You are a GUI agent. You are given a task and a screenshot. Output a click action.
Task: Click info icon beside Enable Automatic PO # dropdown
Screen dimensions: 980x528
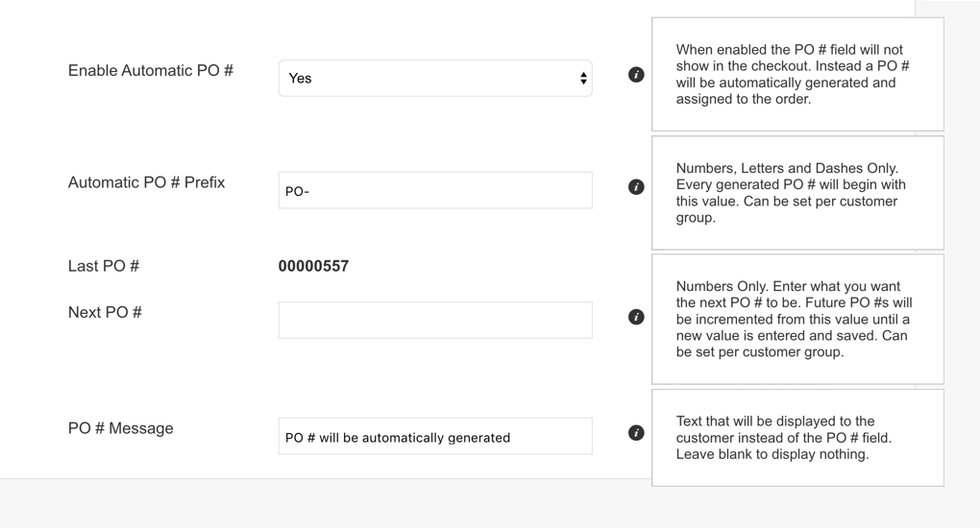click(636, 75)
